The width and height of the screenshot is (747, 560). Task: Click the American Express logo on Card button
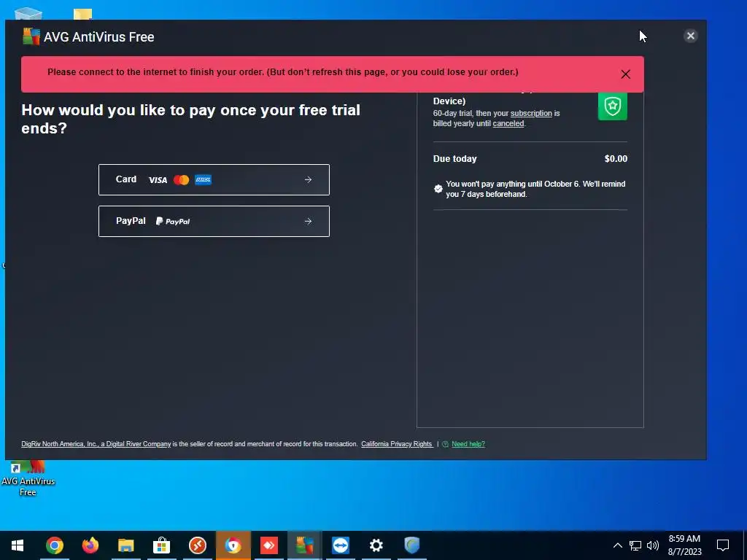coord(203,179)
